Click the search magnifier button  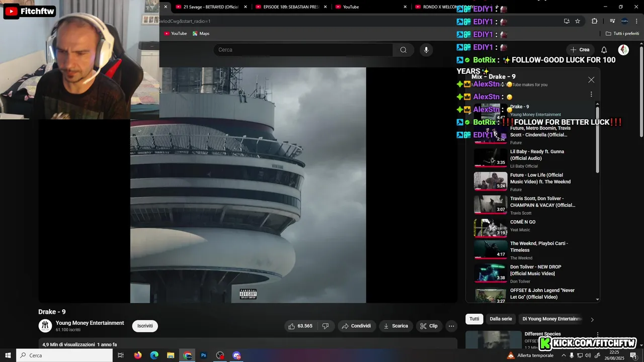pyautogui.click(x=404, y=50)
